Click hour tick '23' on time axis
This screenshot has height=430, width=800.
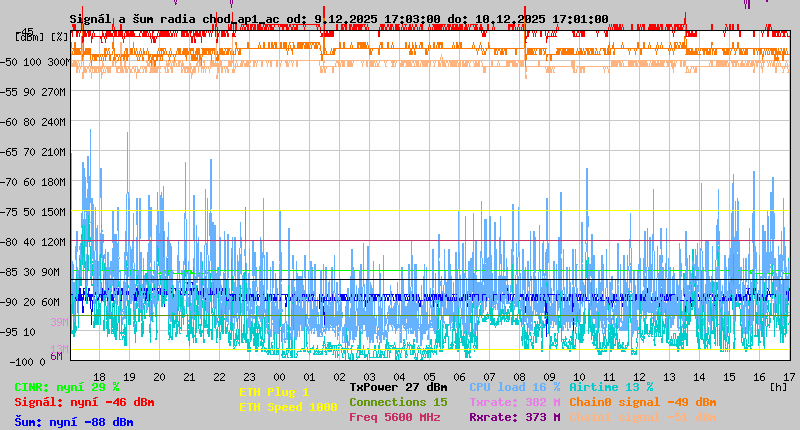pos(249,377)
